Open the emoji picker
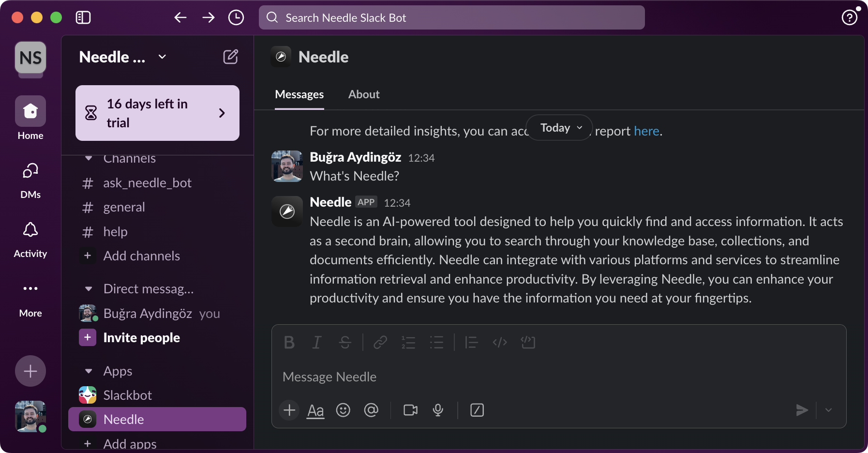868x453 pixels. pyautogui.click(x=343, y=410)
